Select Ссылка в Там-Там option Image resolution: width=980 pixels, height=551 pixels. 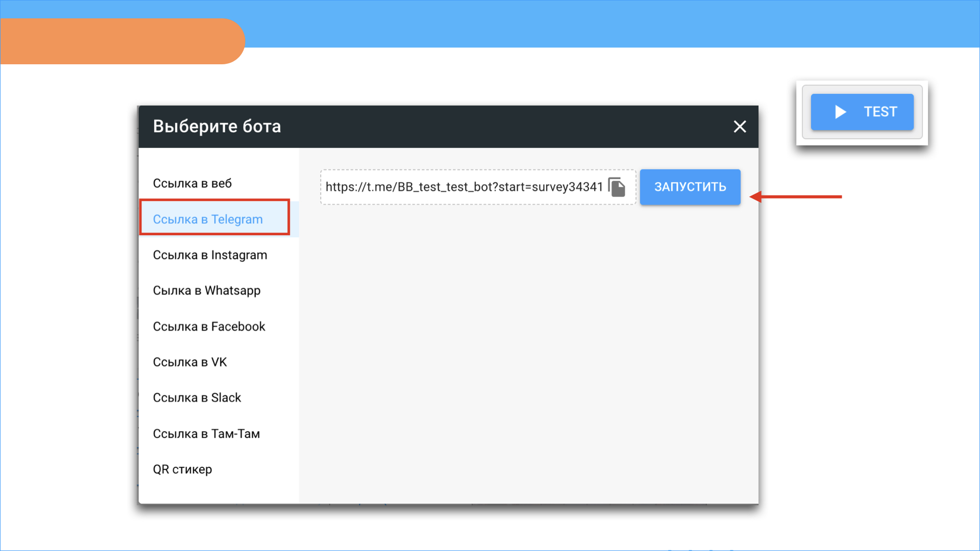(x=218, y=434)
